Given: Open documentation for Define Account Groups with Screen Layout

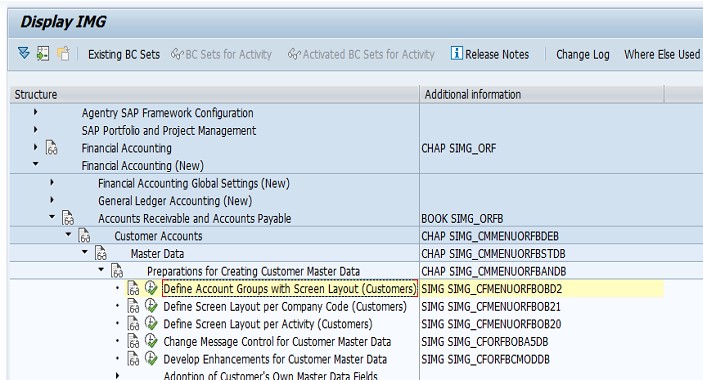Looking at the screenshot, I should (134, 288).
